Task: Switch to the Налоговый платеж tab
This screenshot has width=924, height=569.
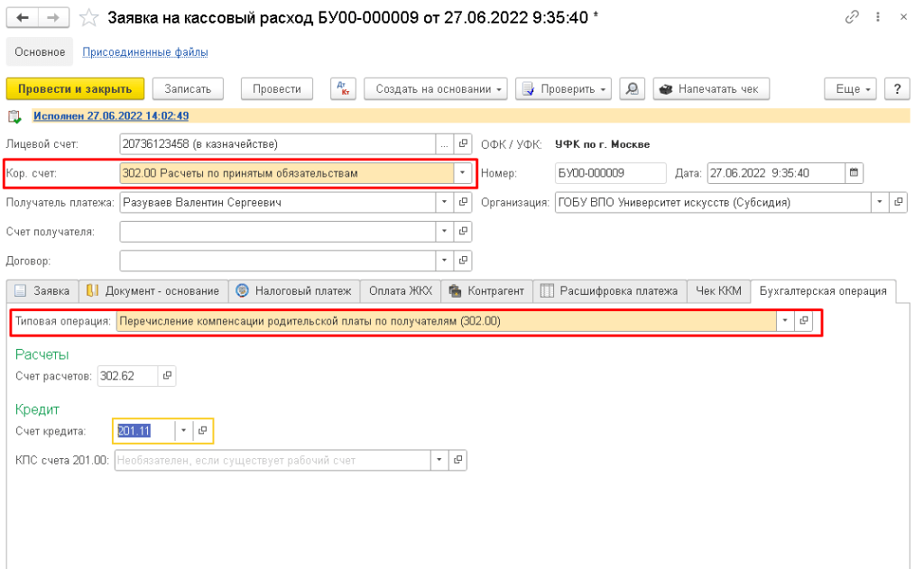Action: pos(294,291)
